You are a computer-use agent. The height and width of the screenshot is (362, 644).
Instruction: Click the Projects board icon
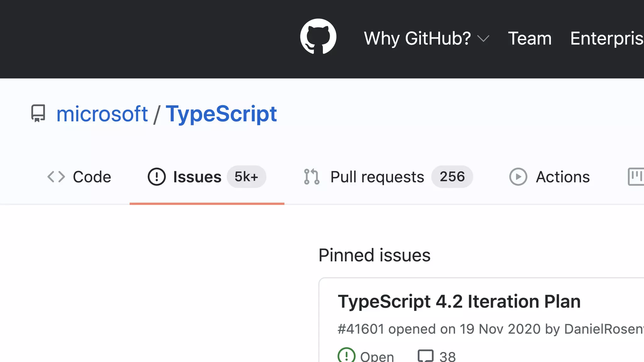tap(636, 177)
